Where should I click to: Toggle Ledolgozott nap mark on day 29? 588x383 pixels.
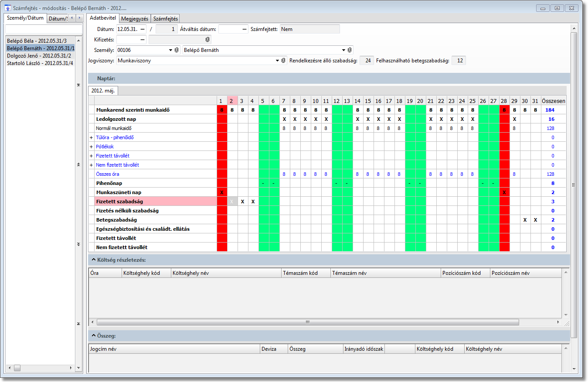(514, 119)
